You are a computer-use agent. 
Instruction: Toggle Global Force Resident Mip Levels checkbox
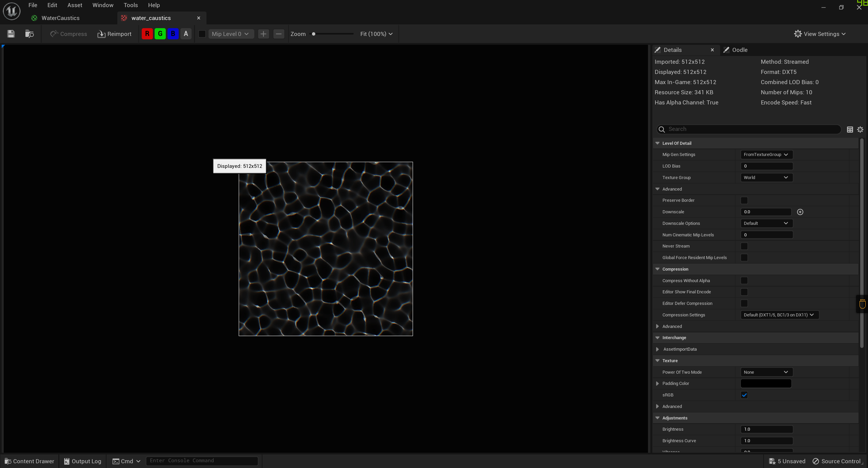(744, 258)
